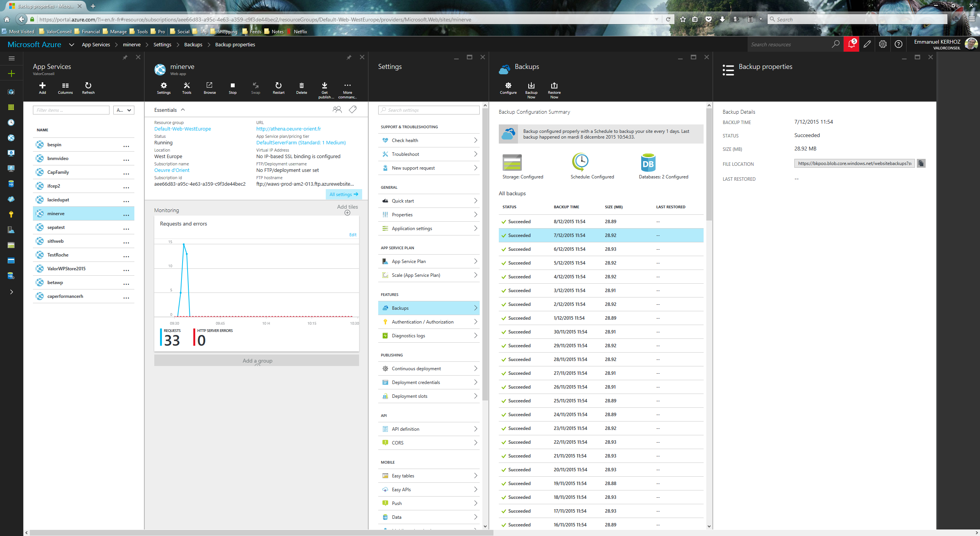The height and width of the screenshot is (536, 980).
Task: Click the Databases: 2 Configured tile
Action: click(x=663, y=167)
